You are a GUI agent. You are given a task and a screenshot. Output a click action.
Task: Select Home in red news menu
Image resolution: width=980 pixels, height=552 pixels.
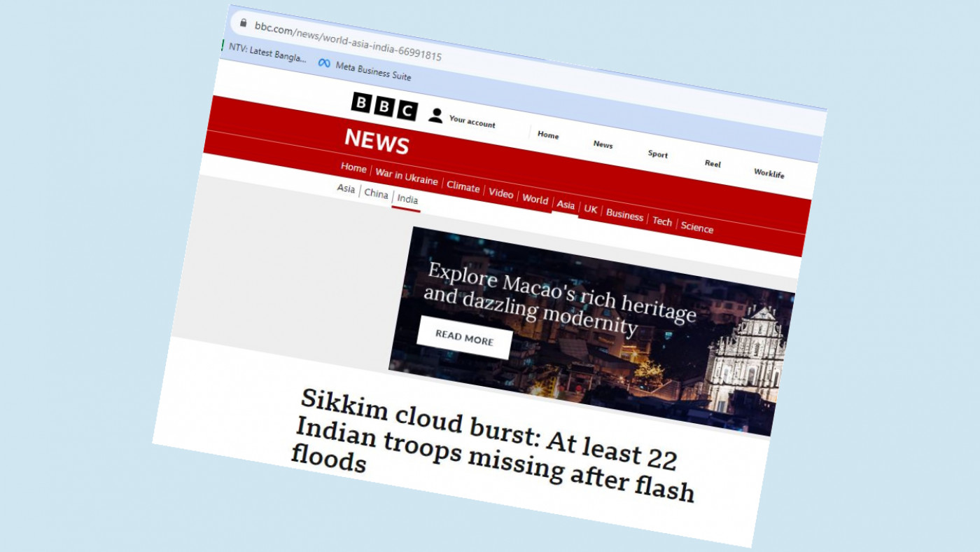pyautogui.click(x=353, y=167)
